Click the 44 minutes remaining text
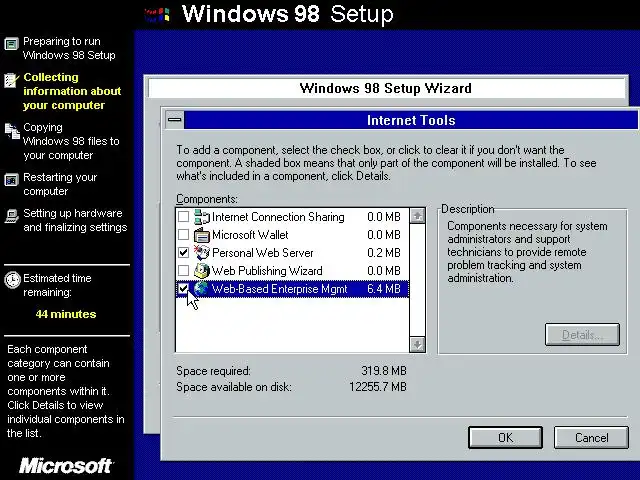Screen dimensions: 640x480 coord(66,314)
